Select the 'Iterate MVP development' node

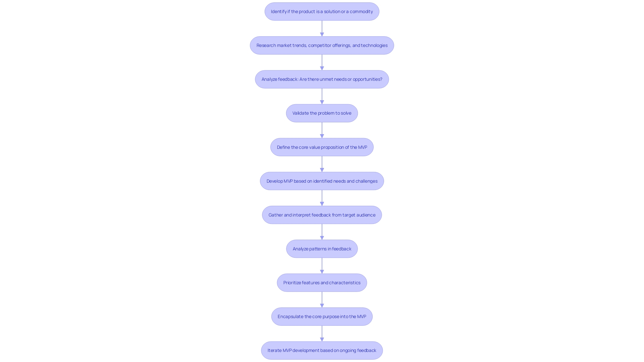tap(322, 350)
